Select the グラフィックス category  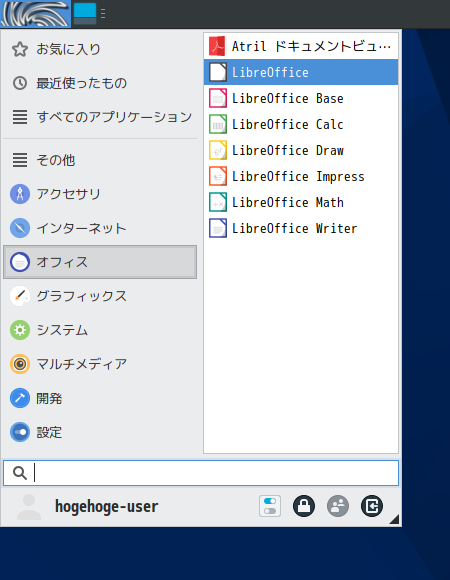point(100,296)
